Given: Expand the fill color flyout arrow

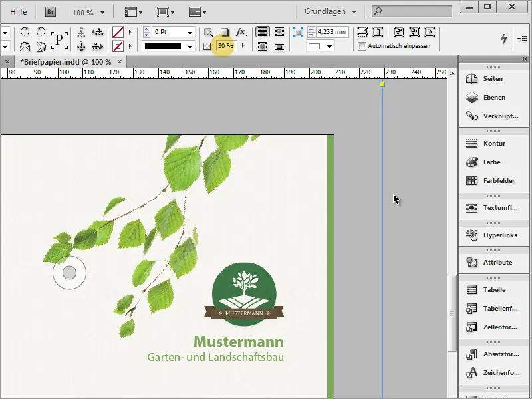Looking at the screenshot, I should (130, 32).
